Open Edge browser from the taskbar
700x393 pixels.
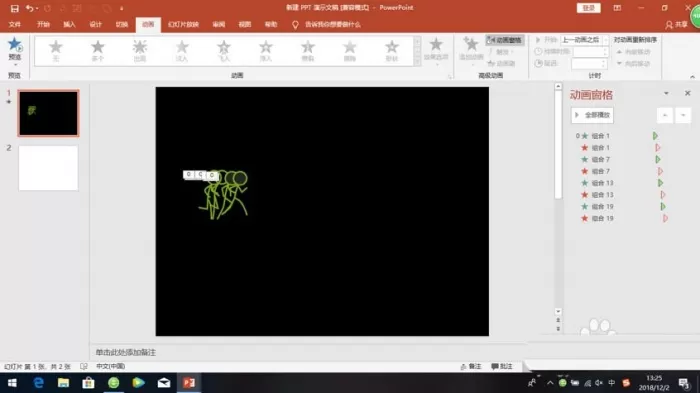coord(38,383)
